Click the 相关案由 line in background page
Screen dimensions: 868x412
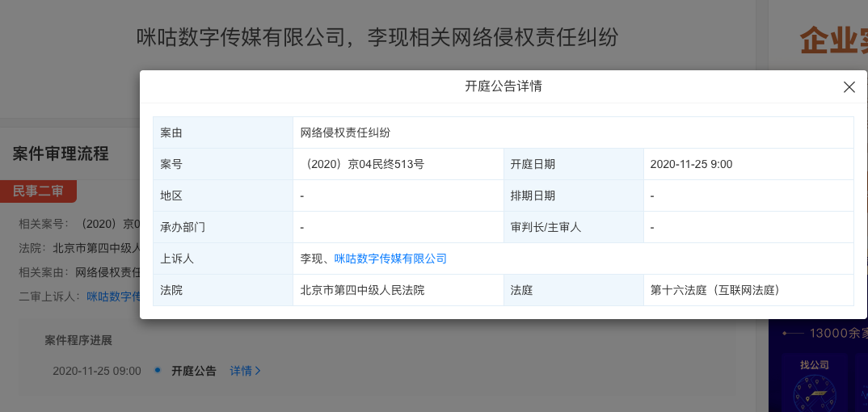79,272
